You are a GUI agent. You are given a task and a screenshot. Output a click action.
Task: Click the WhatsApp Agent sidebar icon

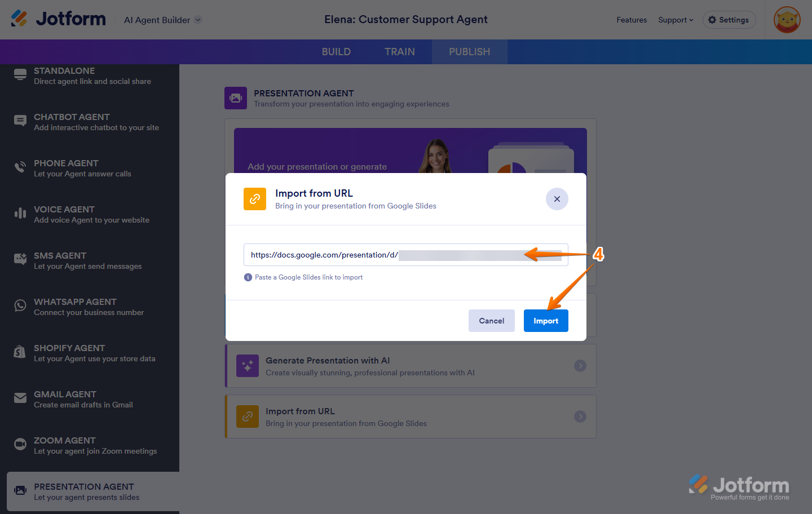pyautogui.click(x=20, y=305)
